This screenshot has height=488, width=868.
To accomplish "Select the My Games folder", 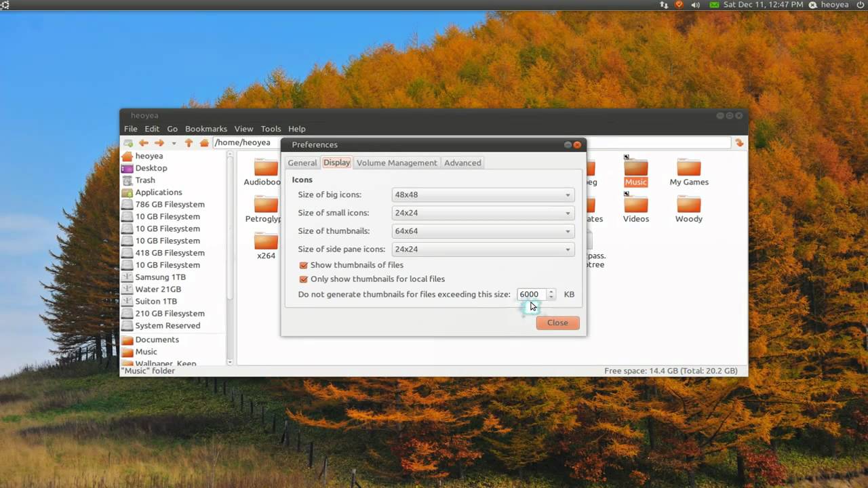I will (x=689, y=171).
